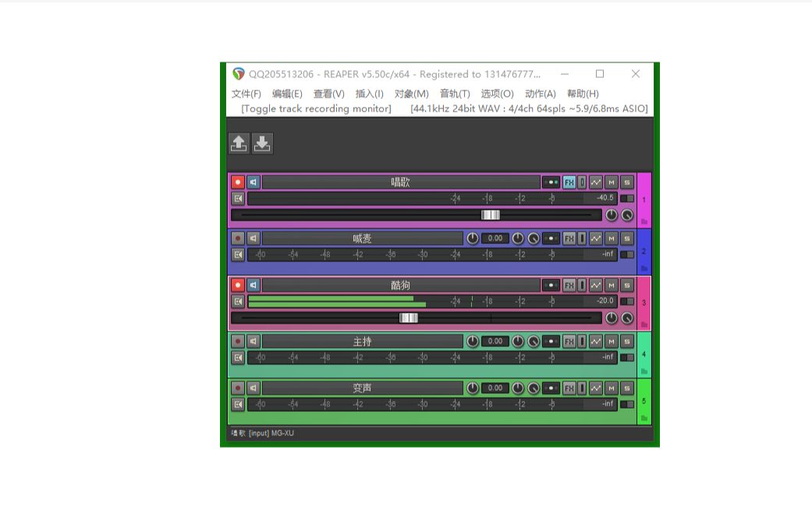The image size is (812, 507).
Task: Select the pan knob on 喊麦 track
Action: point(517,239)
